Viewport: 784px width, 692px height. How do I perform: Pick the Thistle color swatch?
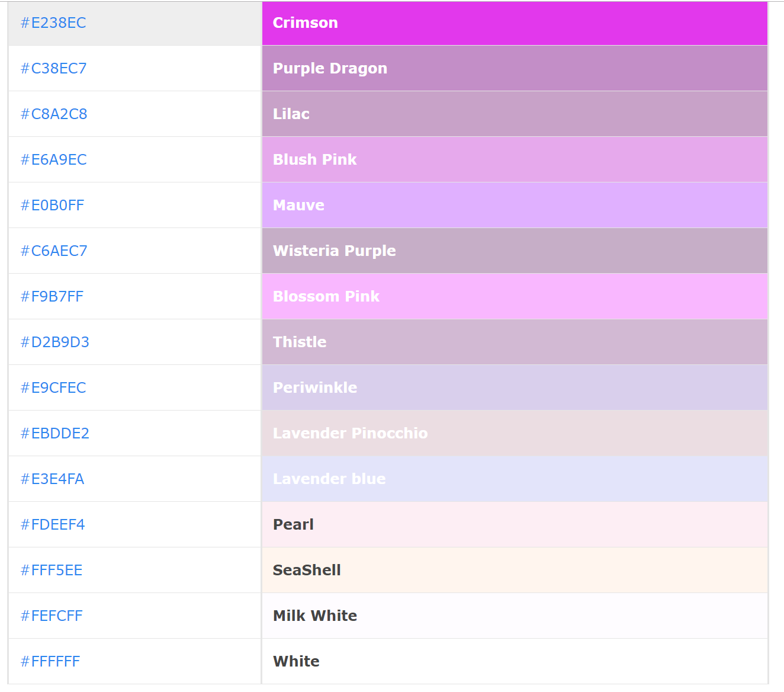tap(514, 342)
